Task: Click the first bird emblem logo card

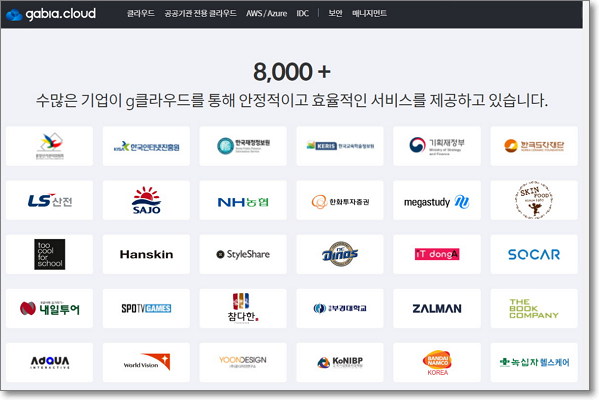Action: point(49,146)
